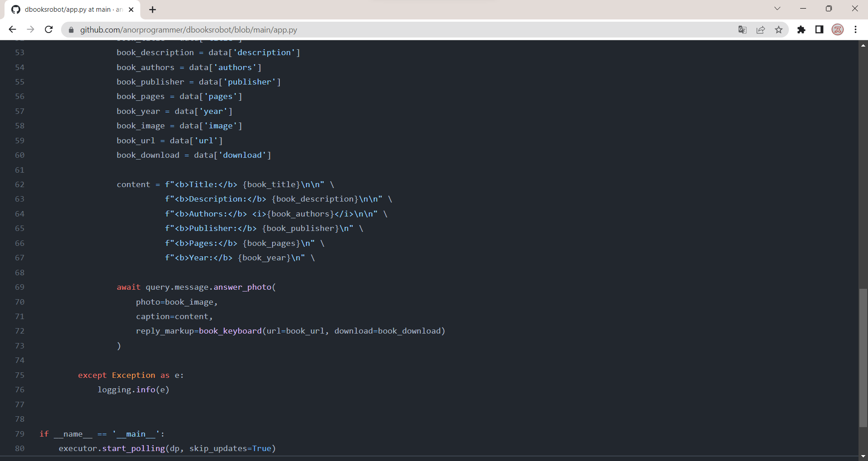Bookmark page with star icon
868x461 pixels.
click(x=778, y=30)
